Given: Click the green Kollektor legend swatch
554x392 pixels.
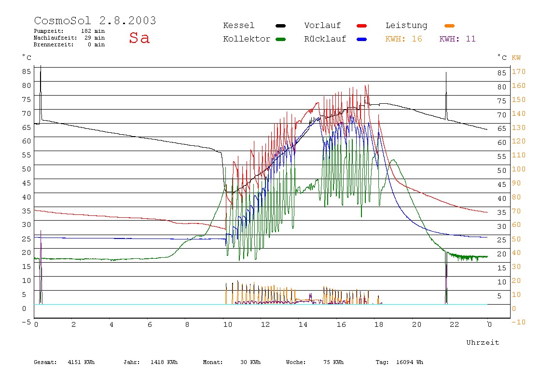Looking at the screenshot, I should [x=280, y=39].
